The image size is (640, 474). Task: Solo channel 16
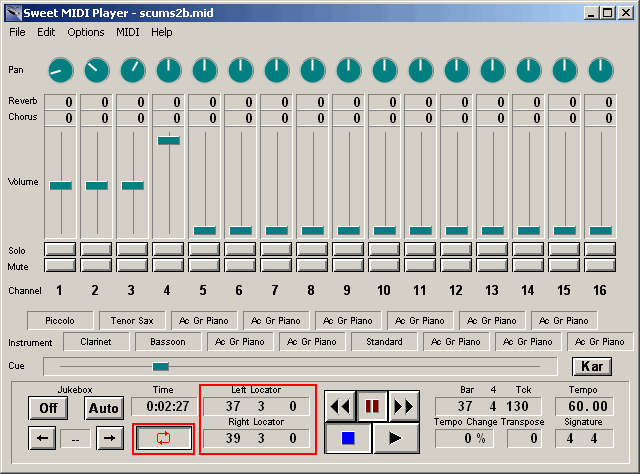[600, 249]
